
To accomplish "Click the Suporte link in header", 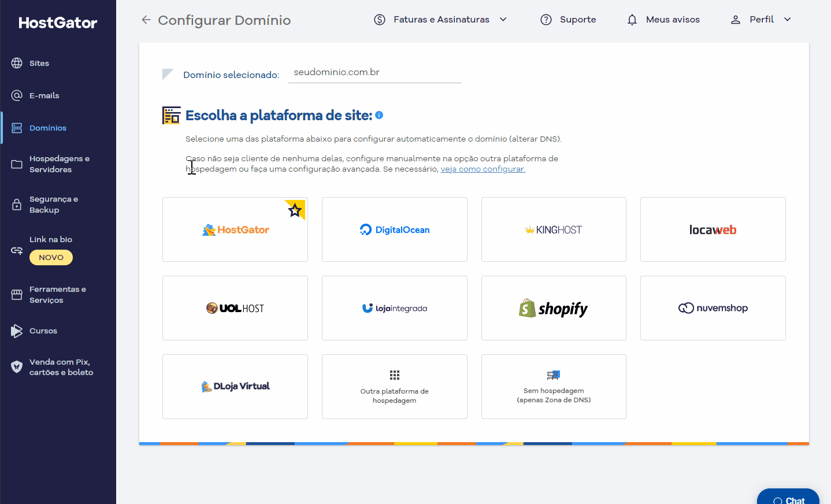I will tap(578, 20).
